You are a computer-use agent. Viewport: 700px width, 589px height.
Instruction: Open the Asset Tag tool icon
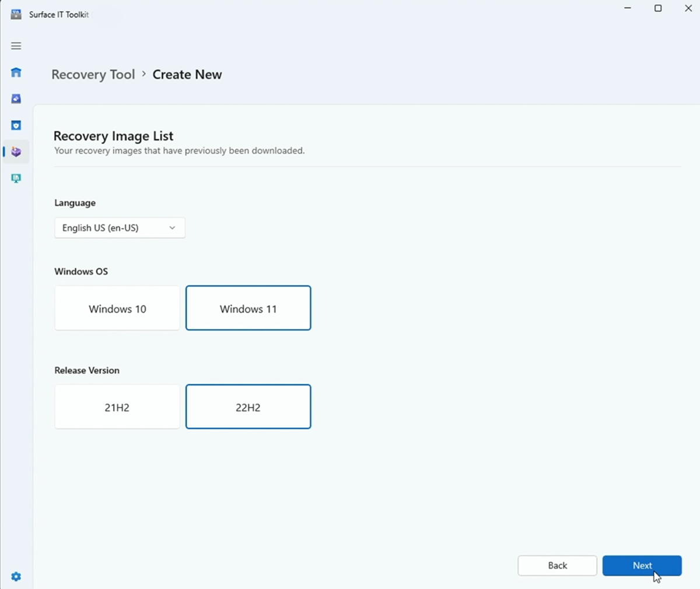(16, 178)
